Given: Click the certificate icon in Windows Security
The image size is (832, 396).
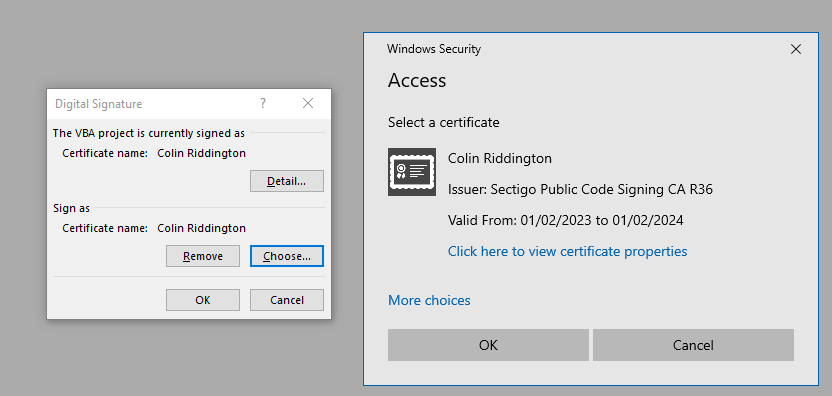Looking at the screenshot, I should click(x=412, y=171).
